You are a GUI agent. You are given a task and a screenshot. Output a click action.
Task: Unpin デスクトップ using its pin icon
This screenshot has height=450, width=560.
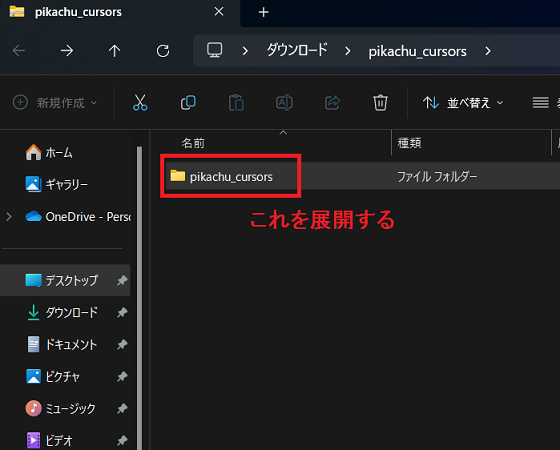pyautogui.click(x=122, y=280)
